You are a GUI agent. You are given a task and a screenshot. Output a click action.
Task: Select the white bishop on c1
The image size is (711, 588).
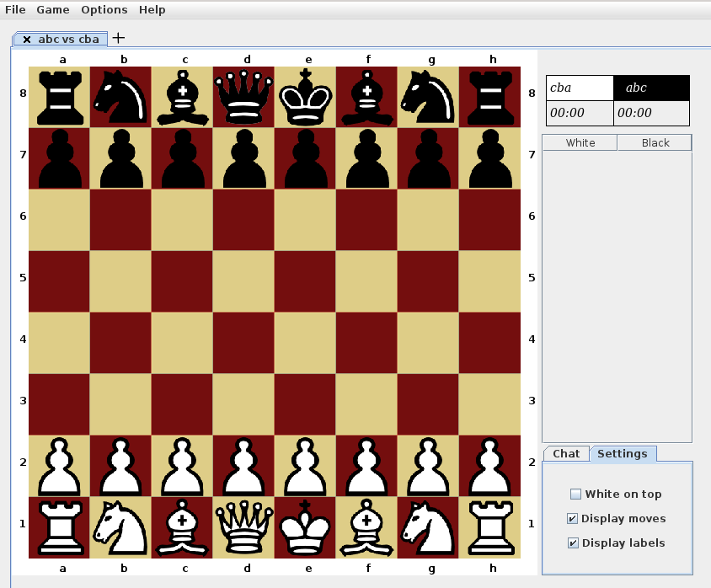click(x=185, y=523)
